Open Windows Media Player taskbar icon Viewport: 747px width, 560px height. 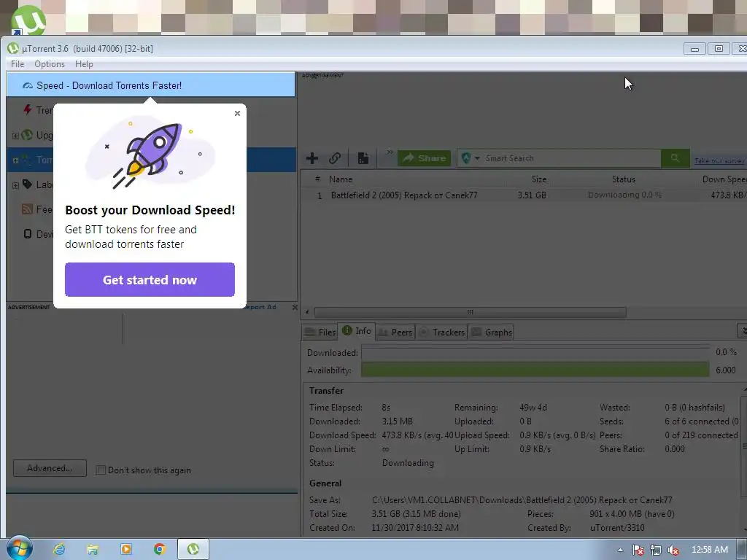(126, 549)
